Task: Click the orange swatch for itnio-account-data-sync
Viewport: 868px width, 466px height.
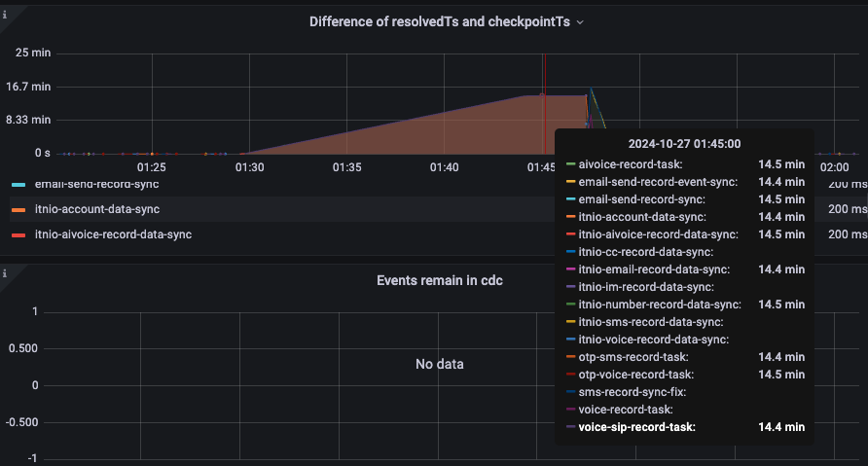Action: tap(18, 209)
